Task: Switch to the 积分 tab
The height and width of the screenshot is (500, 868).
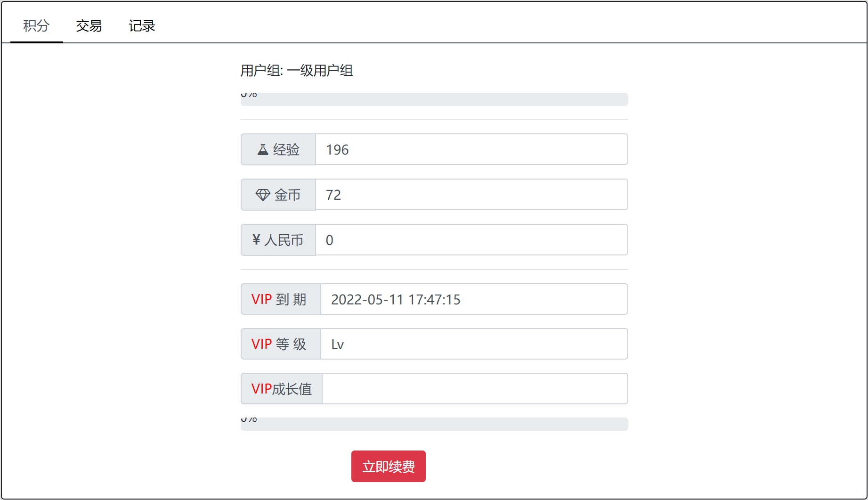Action: [36, 26]
